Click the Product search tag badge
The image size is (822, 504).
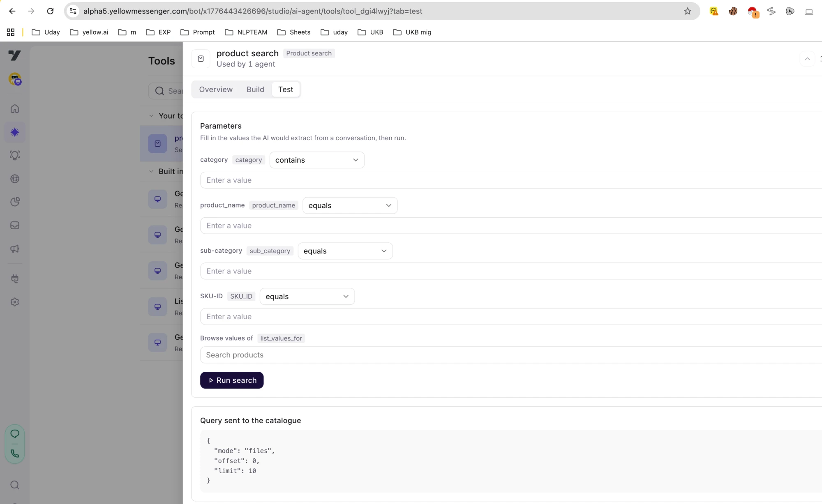pyautogui.click(x=309, y=53)
